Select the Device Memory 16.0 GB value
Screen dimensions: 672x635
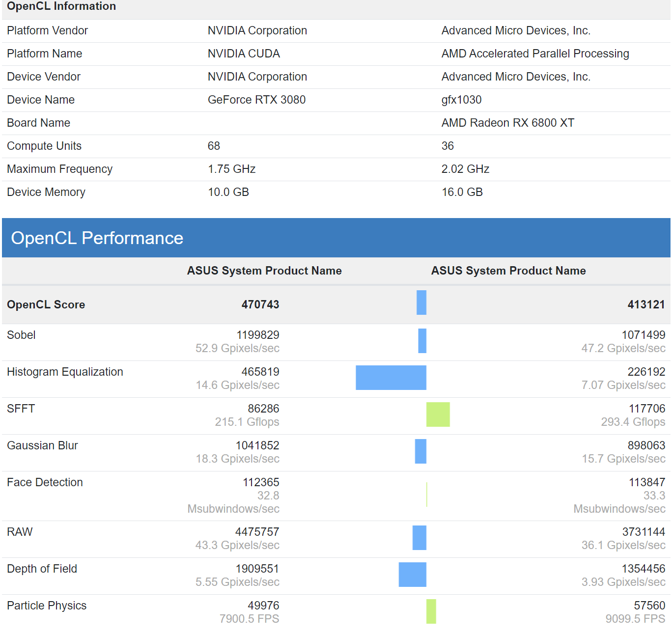pos(462,192)
